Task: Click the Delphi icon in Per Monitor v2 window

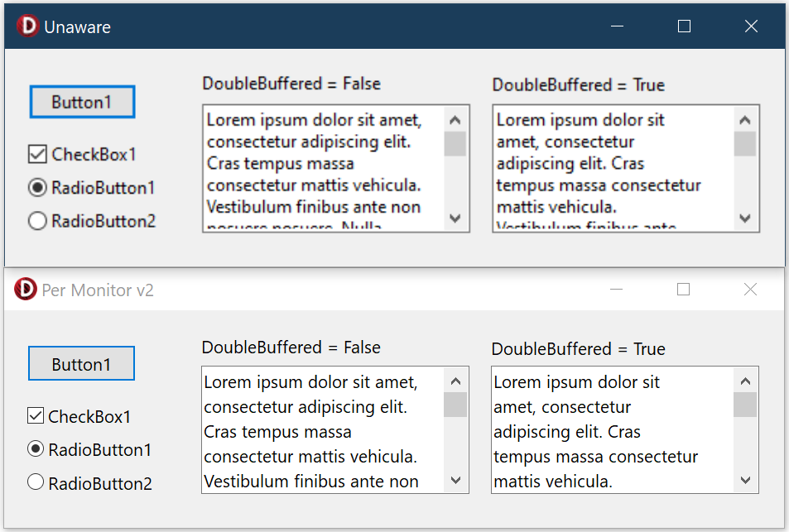Action: (x=26, y=290)
